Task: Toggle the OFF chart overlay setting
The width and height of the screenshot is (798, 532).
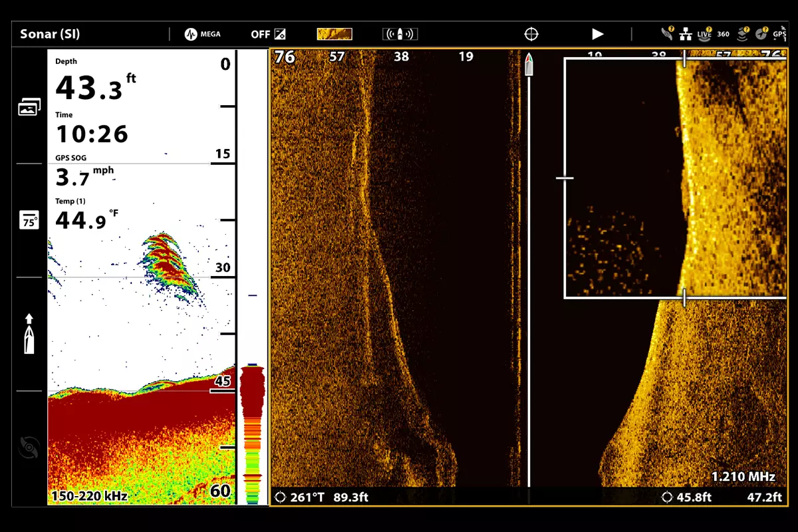Action: (x=268, y=34)
